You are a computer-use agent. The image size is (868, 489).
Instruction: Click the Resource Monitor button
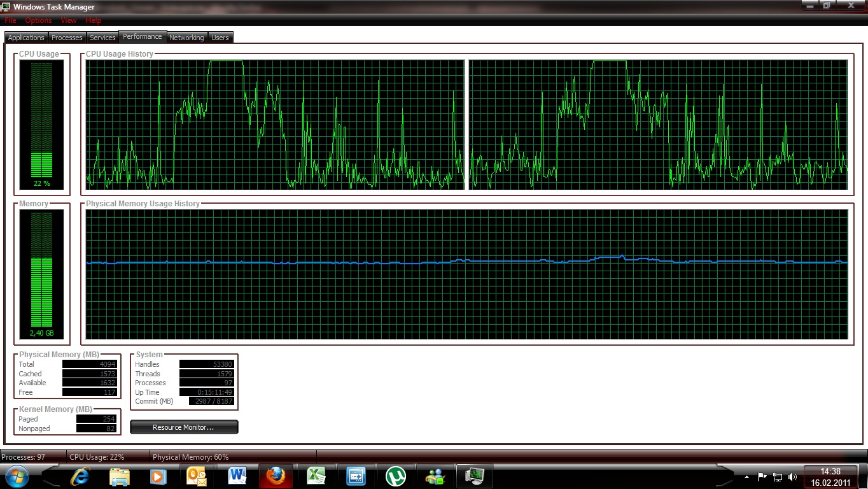[x=184, y=427]
